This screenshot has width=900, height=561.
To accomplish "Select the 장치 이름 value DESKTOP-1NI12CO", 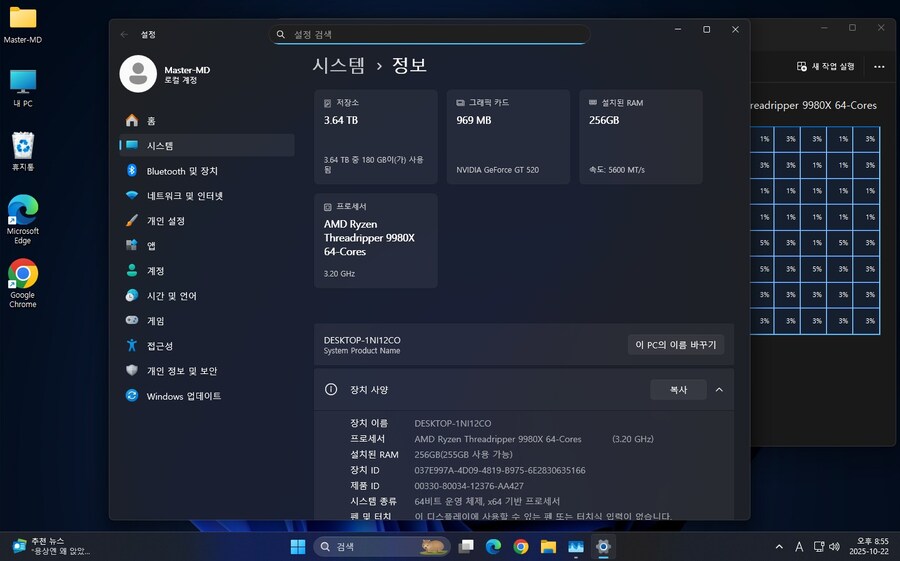I will tap(453, 423).
